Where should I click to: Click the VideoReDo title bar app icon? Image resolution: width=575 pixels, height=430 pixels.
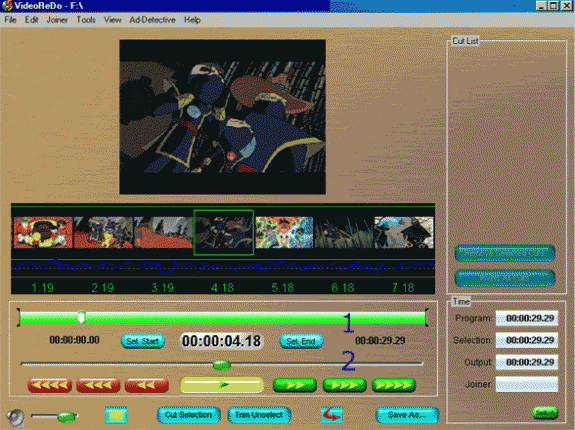tap(7, 6)
